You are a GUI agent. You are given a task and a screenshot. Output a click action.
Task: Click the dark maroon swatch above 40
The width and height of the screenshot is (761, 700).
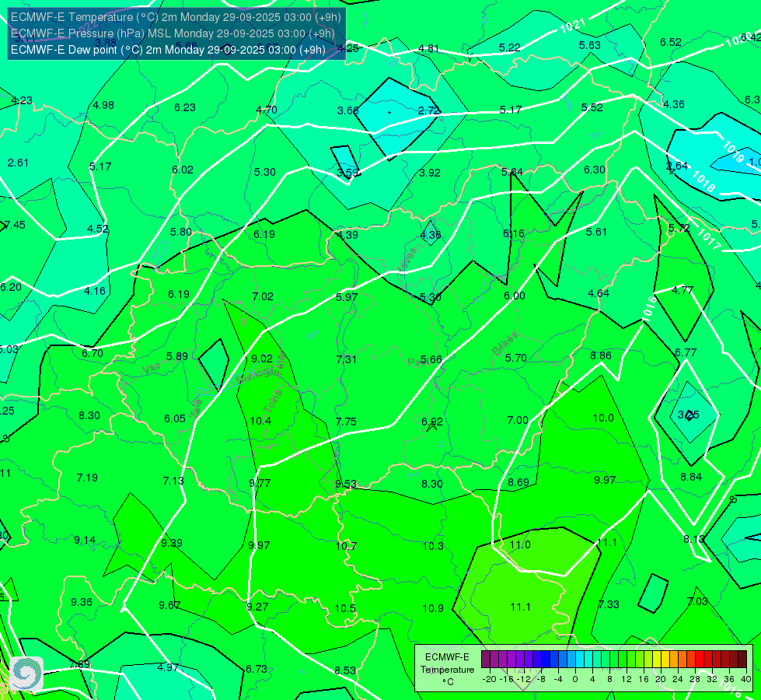click(742, 660)
